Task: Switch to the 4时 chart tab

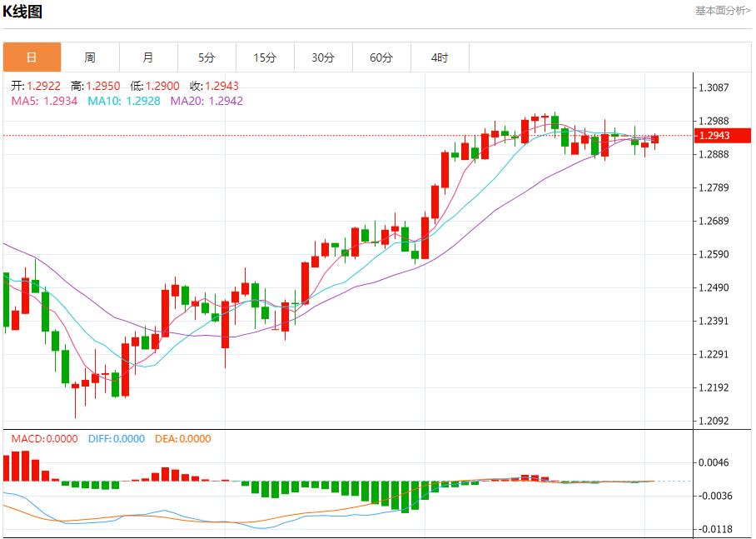Action: coord(440,57)
